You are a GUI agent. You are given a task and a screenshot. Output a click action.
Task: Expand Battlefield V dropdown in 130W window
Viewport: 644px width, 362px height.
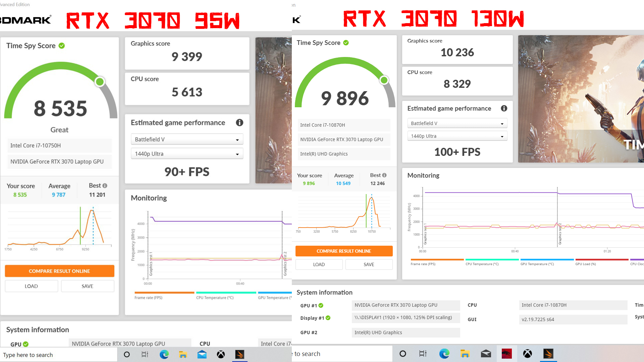point(457,123)
